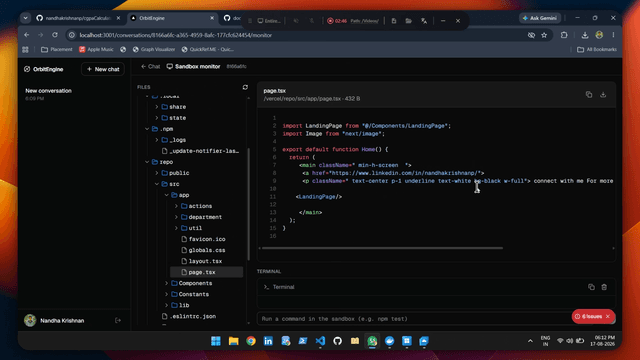Open the QuickRef.ME bookmark
The width and height of the screenshot is (640, 360).
point(208,49)
